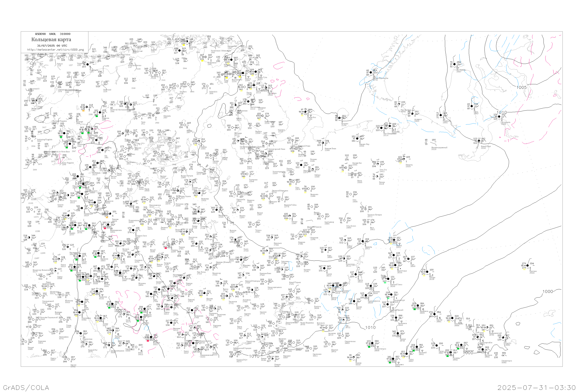Click the Курган station circle marker
Viewport: 588px width, 392px height.
[434, 314]
